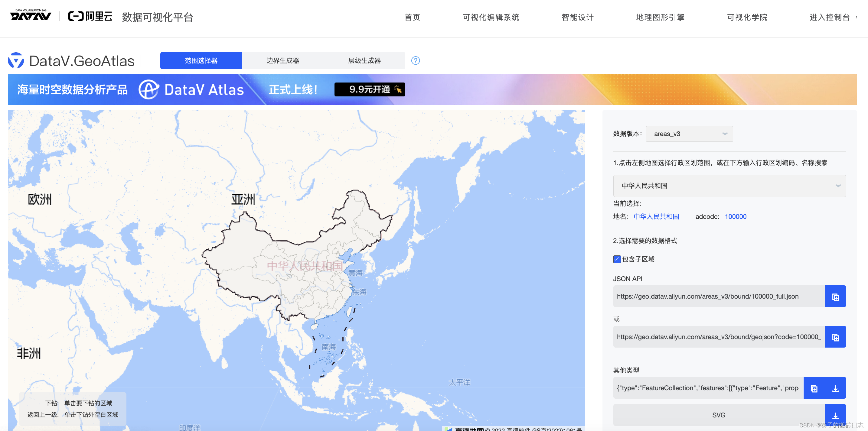Viewport: 868px width, 431px height.
Task: Click the 黄海 label on the map
Action: pos(355,273)
